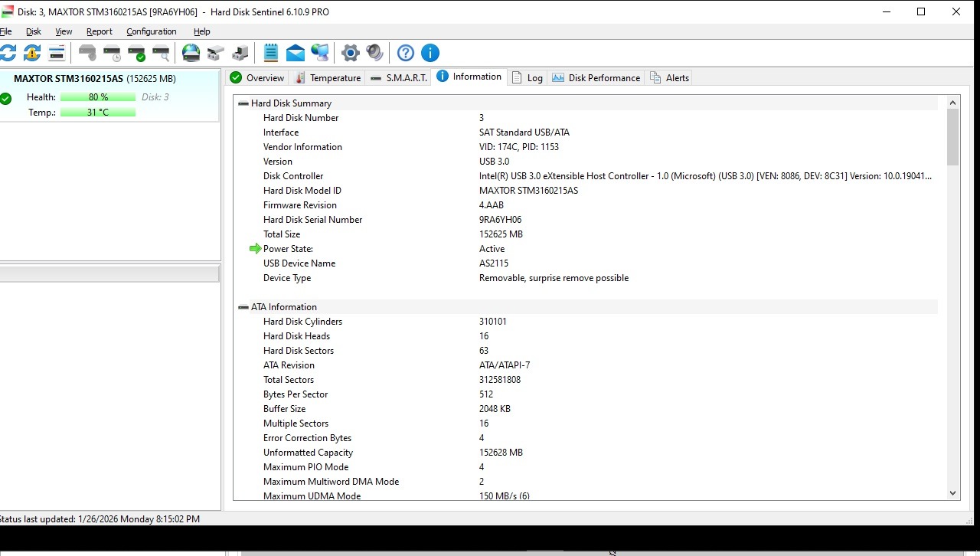Switch to the S.M.A.R.T. tab
The width and height of the screenshot is (980, 556).
click(398, 78)
